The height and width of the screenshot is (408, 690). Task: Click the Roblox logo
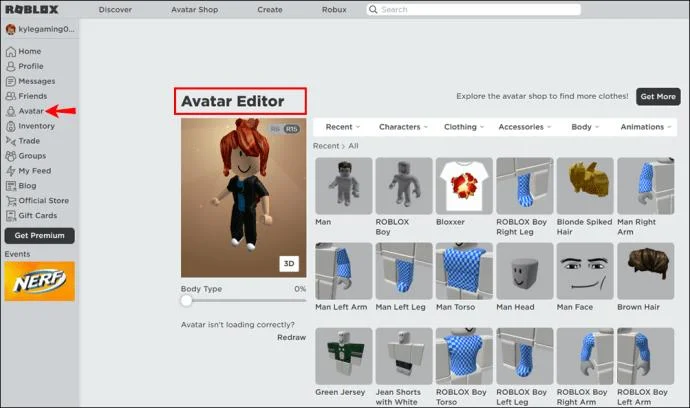[x=32, y=9]
